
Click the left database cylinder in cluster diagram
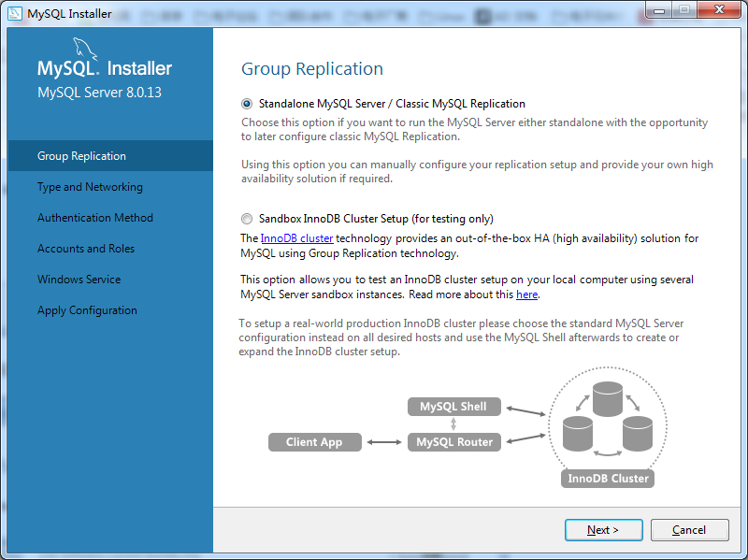coord(577,433)
